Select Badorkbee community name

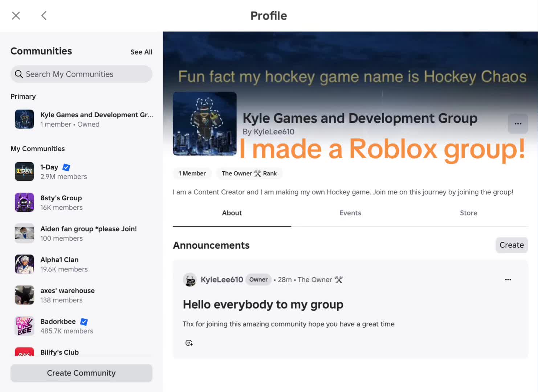click(x=58, y=321)
